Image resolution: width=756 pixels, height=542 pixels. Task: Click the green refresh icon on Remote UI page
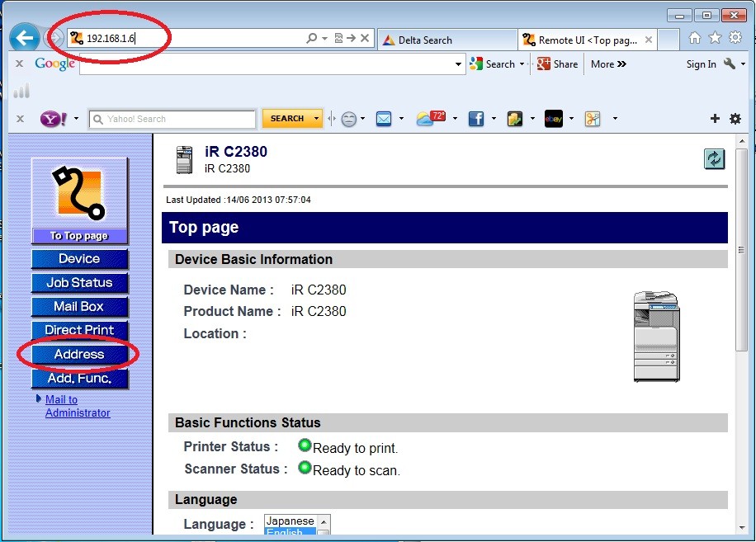pyautogui.click(x=714, y=159)
